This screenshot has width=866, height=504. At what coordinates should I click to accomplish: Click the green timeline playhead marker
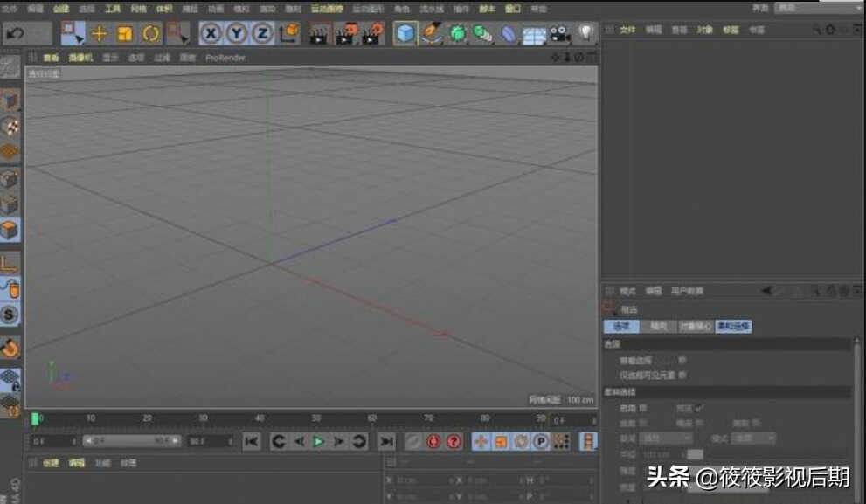(x=35, y=419)
